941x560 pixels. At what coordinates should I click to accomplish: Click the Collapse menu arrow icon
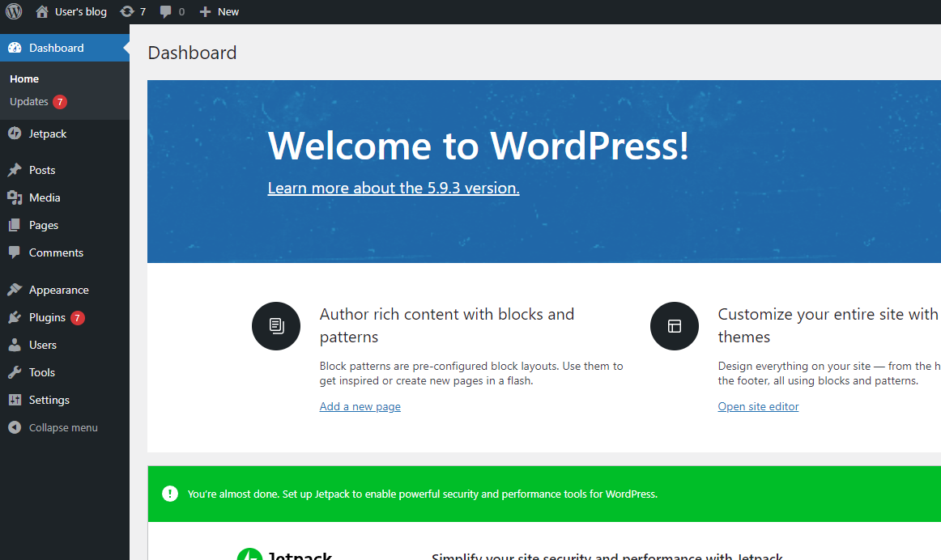point(15,427)
